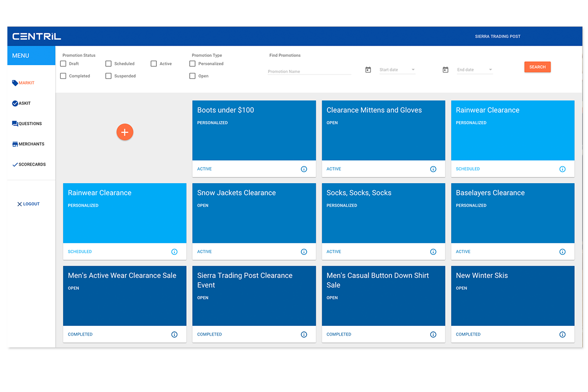Screen dimensions: 588x392
Task: Enable the Personalized promotion type checkbox
Action: pos(193,64)
